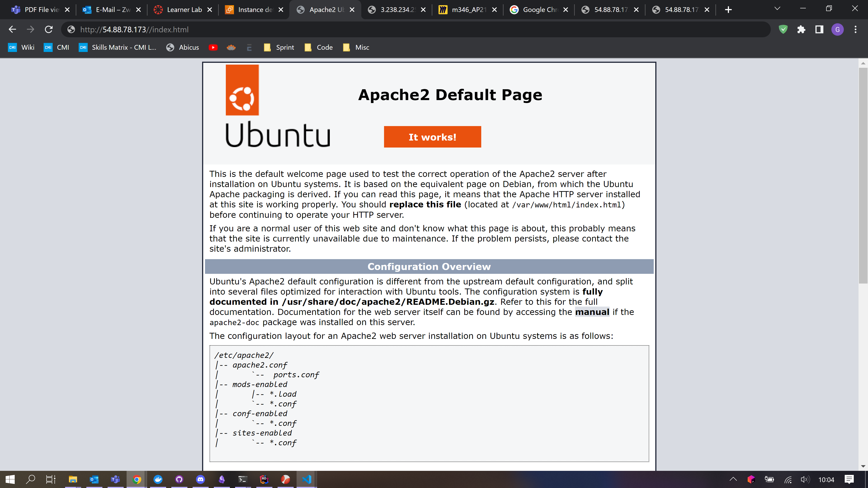This screenshot has width=868, height=488.
Task: Click the green shield extension icon
Action: pos(783,30)
